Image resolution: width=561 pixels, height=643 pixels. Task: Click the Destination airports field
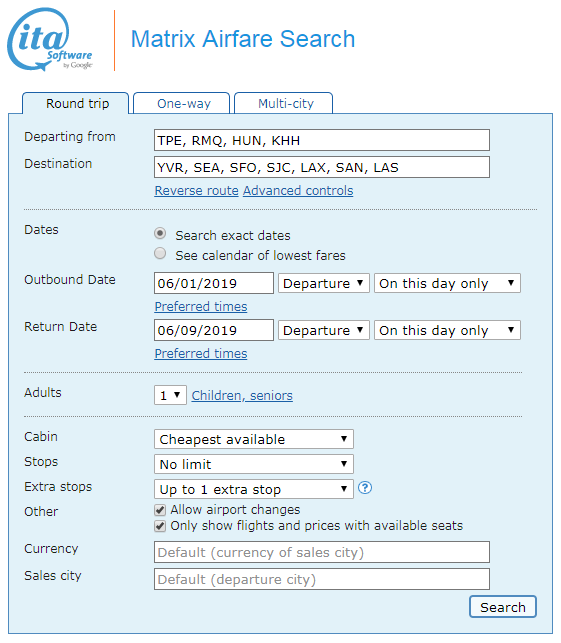pyautogui.click(x=322, y=167)
